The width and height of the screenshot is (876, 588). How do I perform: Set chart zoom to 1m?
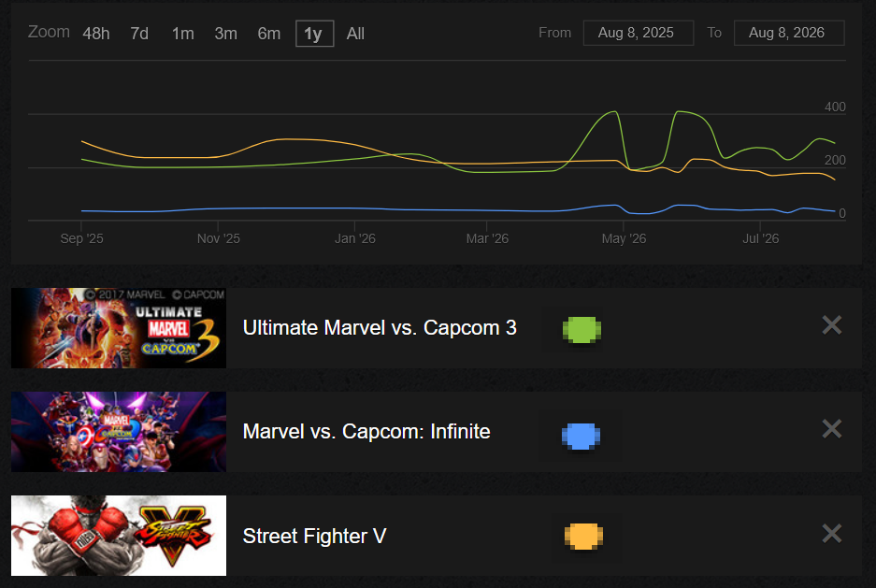(182, 34)
